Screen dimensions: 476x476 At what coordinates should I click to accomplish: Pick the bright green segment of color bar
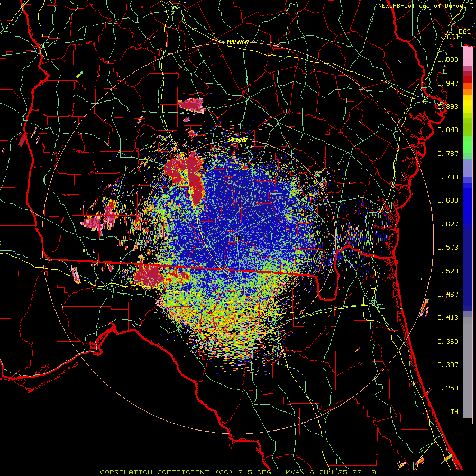(x=467, y=144)
